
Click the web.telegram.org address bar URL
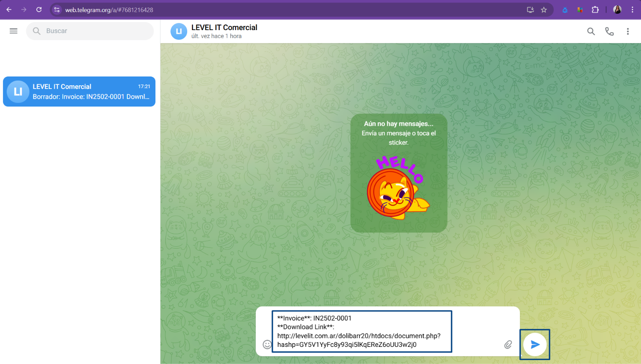pos(109,10)
